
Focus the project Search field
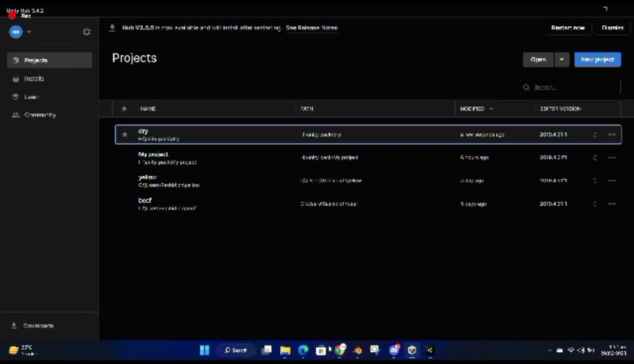coord(571,87)
